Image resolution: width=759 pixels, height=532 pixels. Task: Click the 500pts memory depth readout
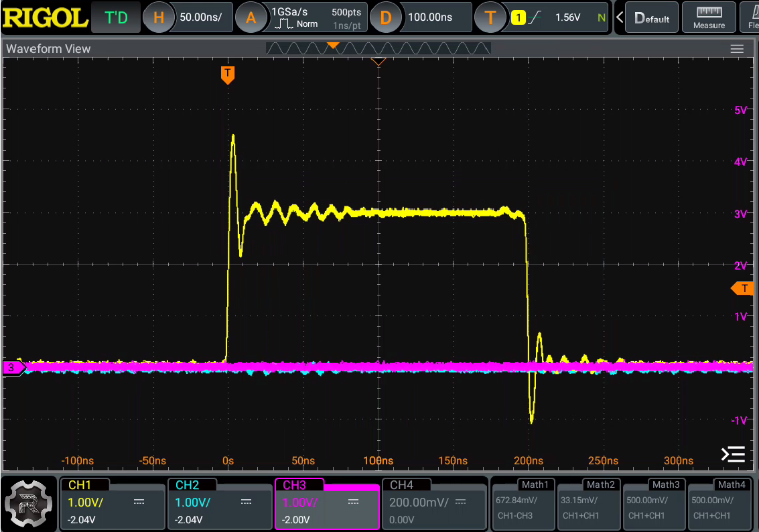click(346, 12)
